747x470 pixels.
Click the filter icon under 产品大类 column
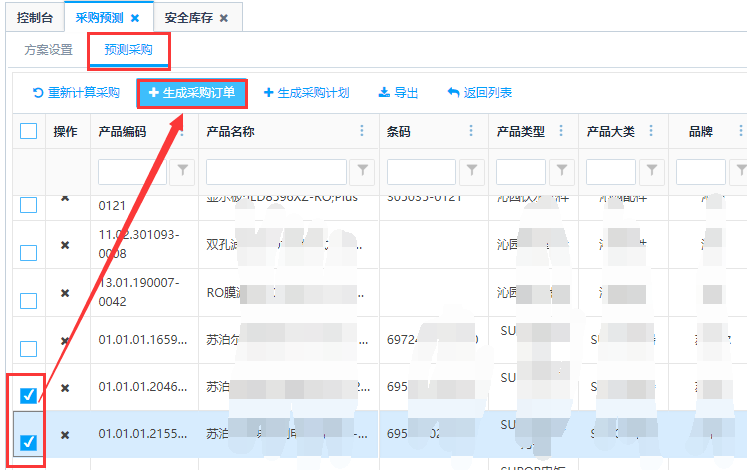[x=653, y=172]
